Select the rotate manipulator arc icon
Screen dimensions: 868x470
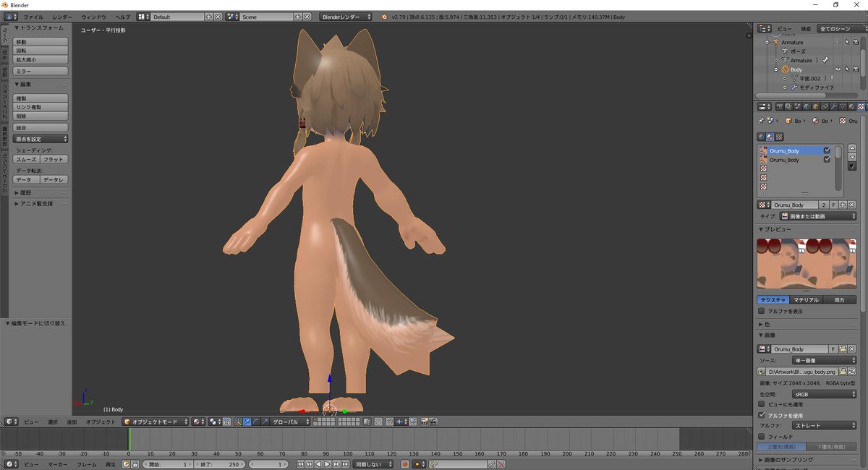[x=256, y=422]
